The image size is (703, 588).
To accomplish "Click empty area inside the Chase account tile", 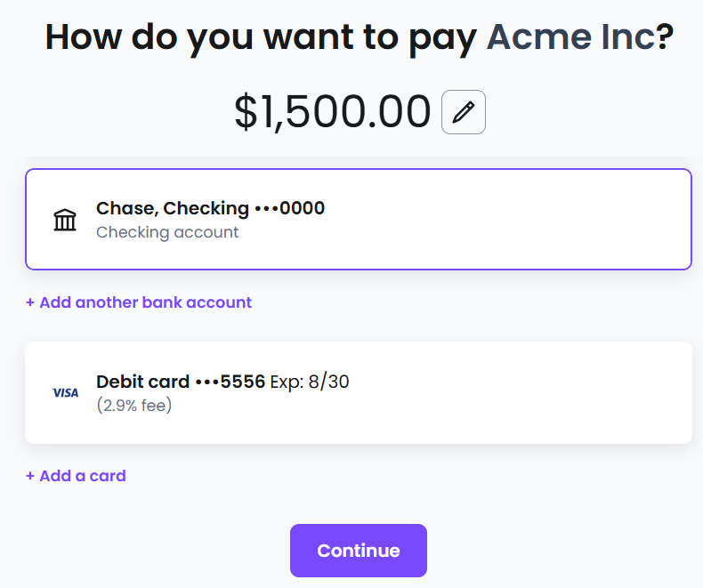I will pos(506,219).
